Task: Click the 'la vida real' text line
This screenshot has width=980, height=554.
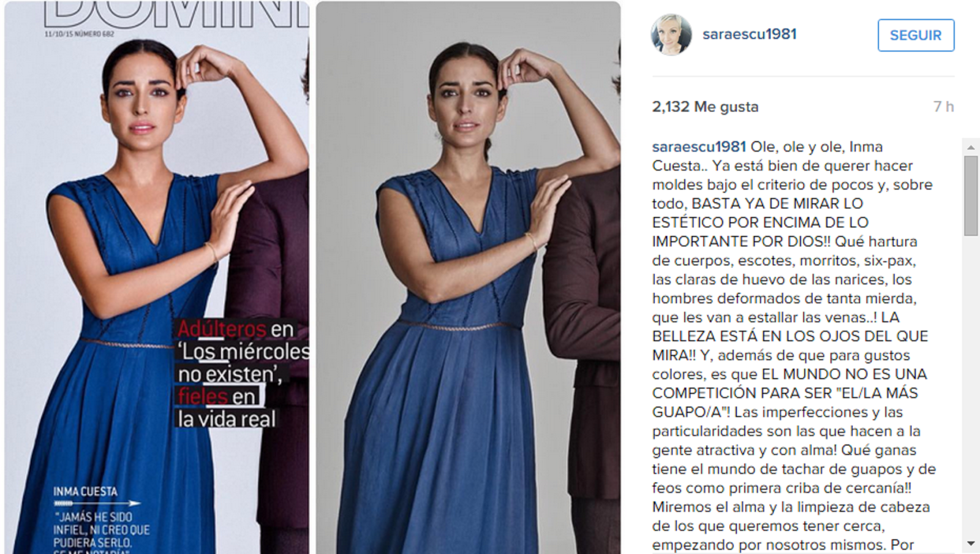Action: [x=227, y=419]
